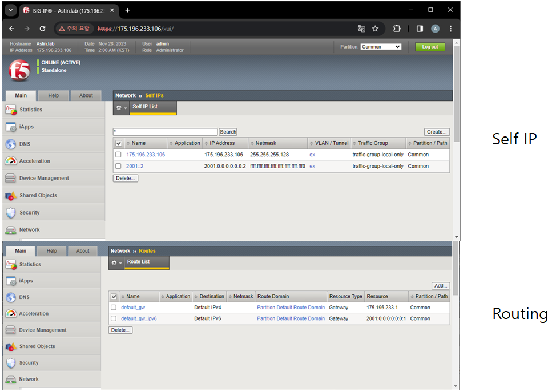Screen dimensions: 552x392
Task: Select the Self IP List tab
Action: (153, 107)
